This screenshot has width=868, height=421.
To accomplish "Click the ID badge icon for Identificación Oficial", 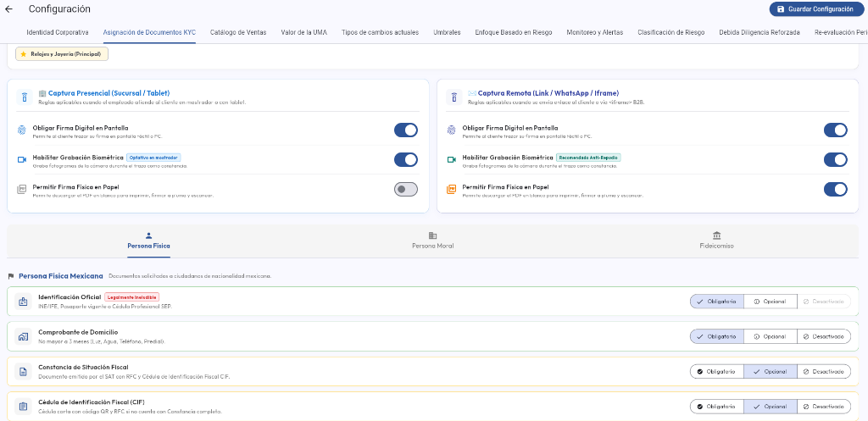I will point(23,302).
